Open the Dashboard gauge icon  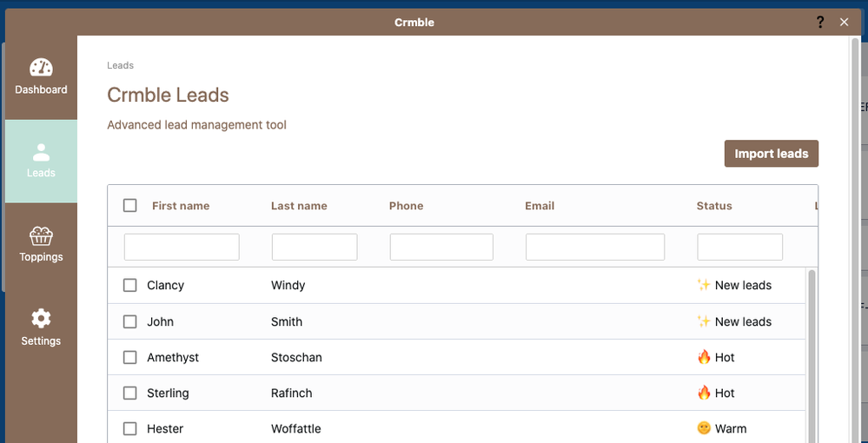[x=41, y=68]
